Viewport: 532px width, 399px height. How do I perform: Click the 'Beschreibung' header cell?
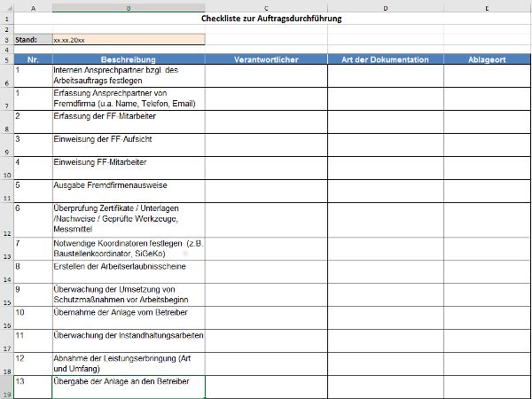(x=128, y=59)
